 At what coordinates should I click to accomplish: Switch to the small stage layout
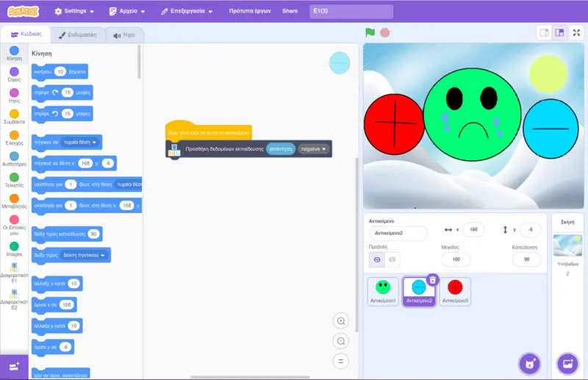(x=544, y=32)
